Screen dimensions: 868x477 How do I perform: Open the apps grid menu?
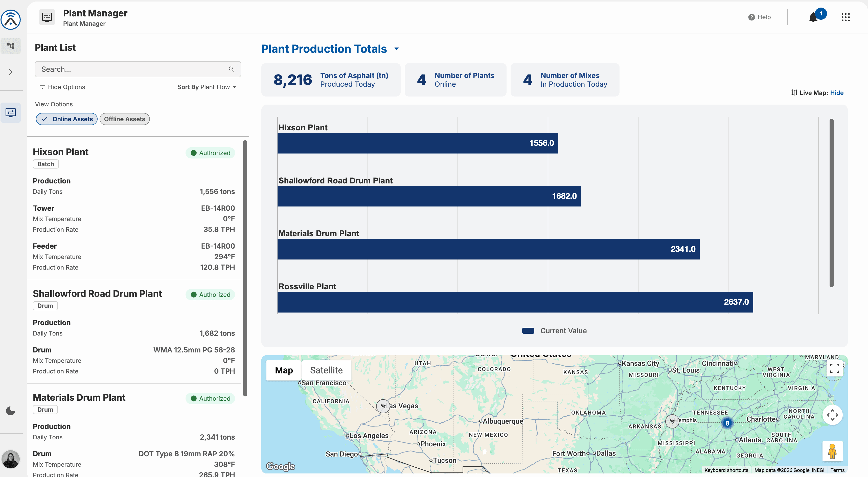846,17
